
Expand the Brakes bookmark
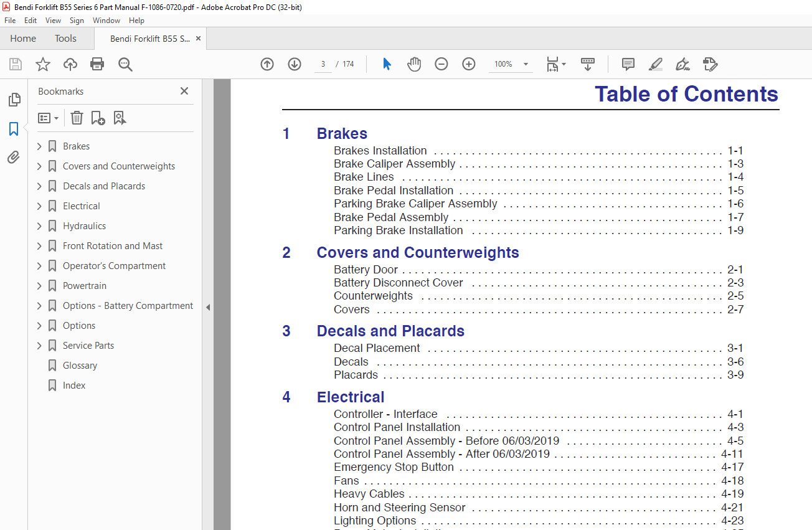click(x=39, y=146)
